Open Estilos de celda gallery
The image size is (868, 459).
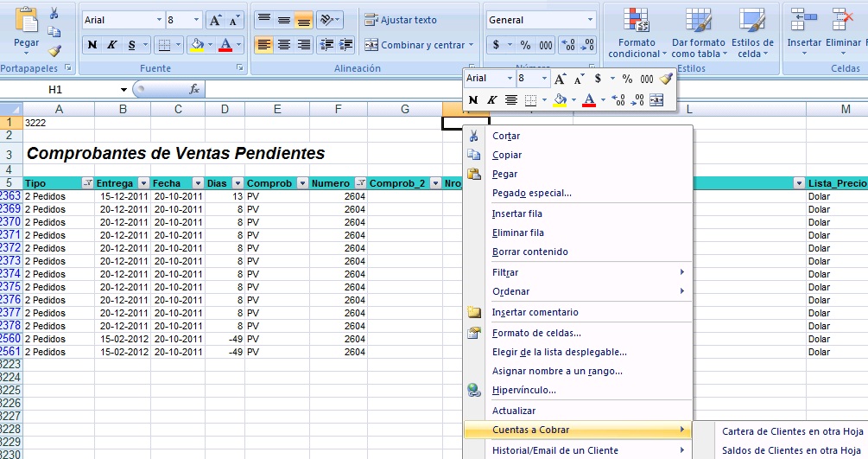[752, 33]
